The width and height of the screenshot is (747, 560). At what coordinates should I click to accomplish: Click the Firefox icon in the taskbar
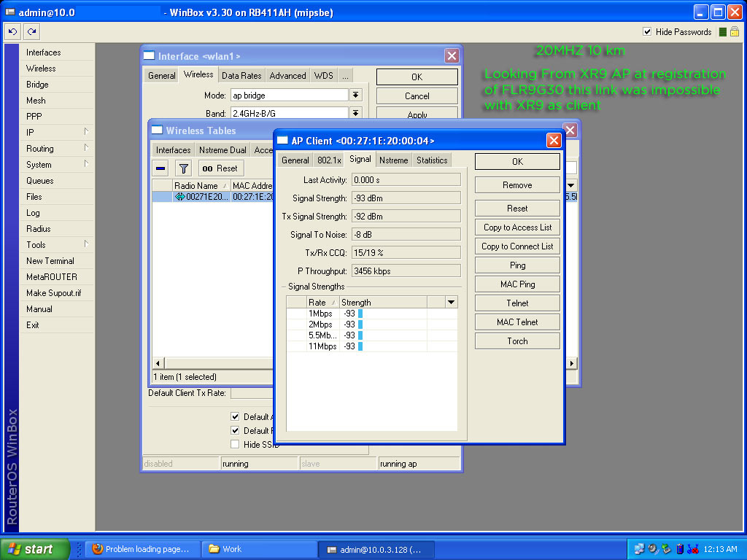97,548
